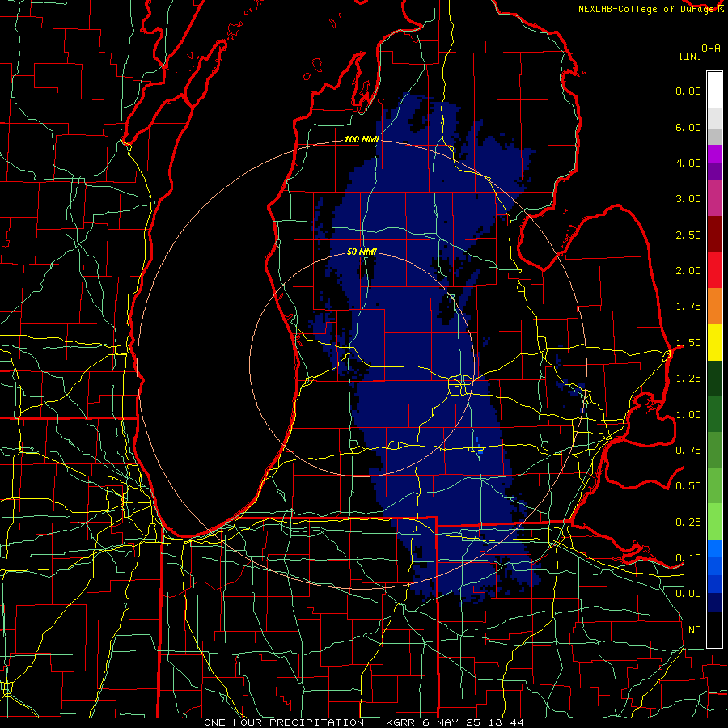Click the One Hour Precipitation KGRR caption
The image size is (728, 728).
pyautogui.click(x=364, y=722)
